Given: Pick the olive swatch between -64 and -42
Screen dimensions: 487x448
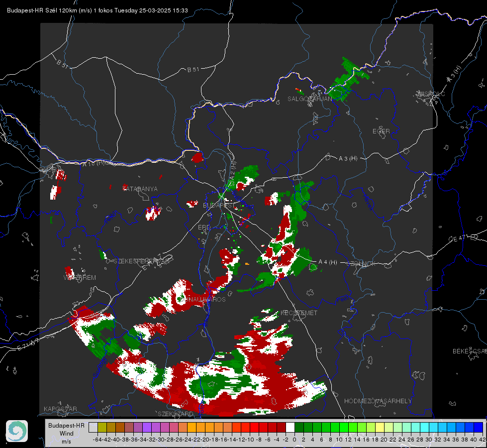Looking at the screenshot, I should 102,427.
